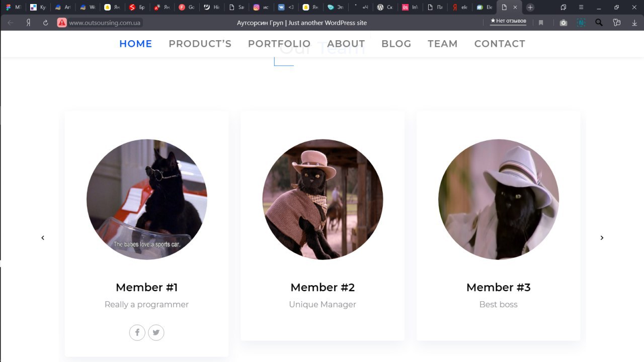Switch to the Instagram tab
This screenshot has width=644, height=362.
261,8
